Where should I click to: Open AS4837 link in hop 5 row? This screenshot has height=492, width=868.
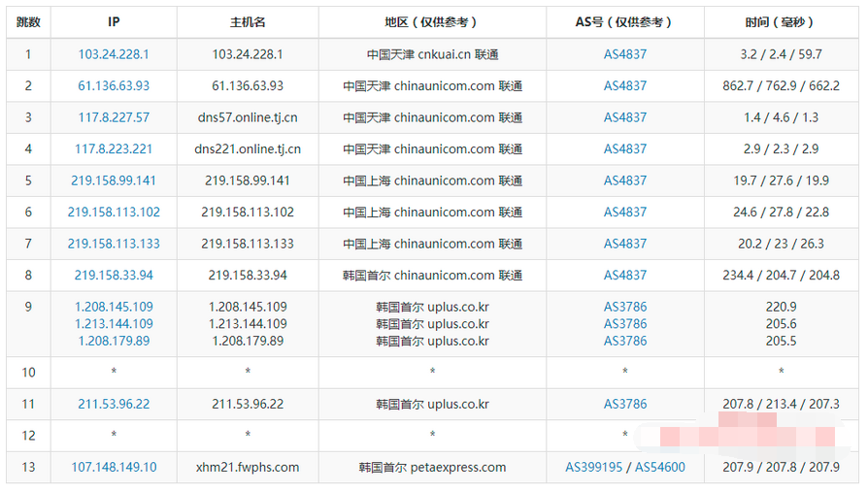[x=625, y=180]
